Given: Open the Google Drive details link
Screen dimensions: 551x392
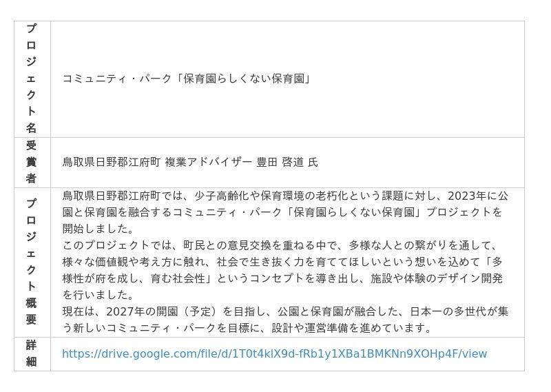Looking at the screenshot, I should [274, 354].
